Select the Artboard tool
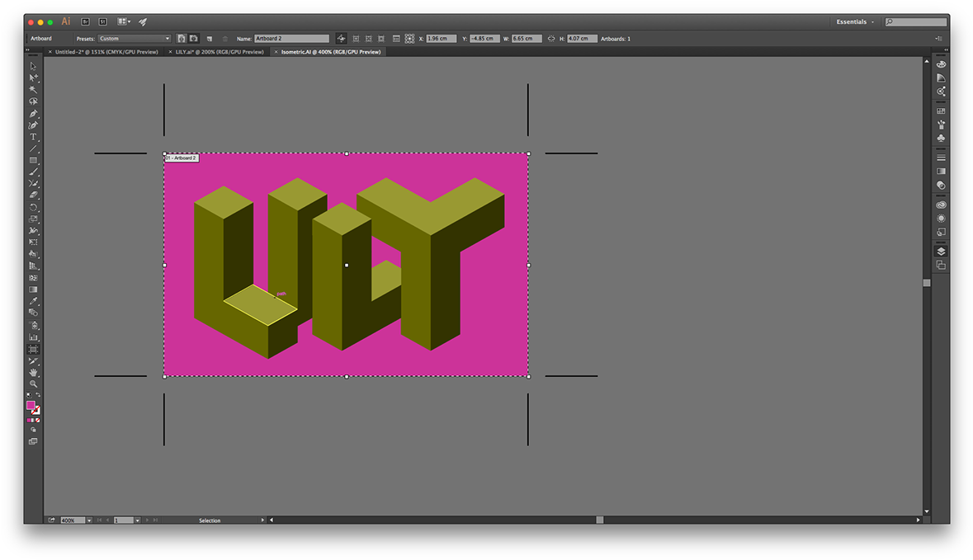 pyautogui.click(x=33, y=350)
